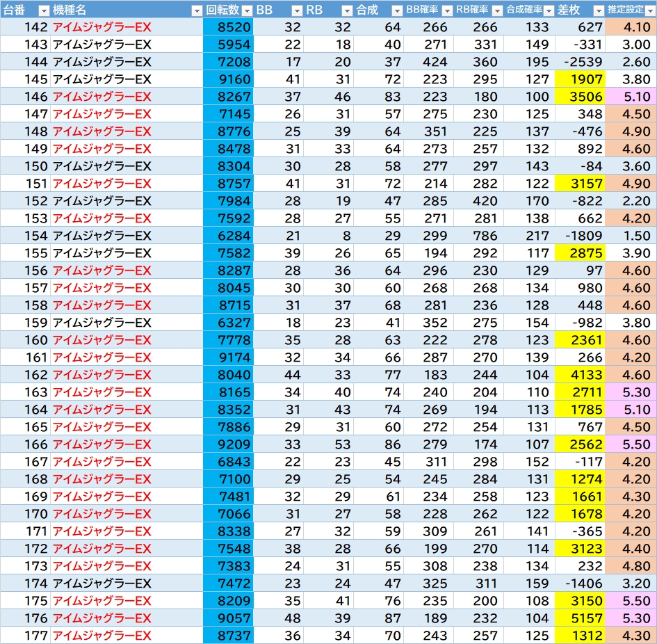Select 合成 cell 87 in row 176
Viewport: 657px width, 644px height.
pos(378,618)
